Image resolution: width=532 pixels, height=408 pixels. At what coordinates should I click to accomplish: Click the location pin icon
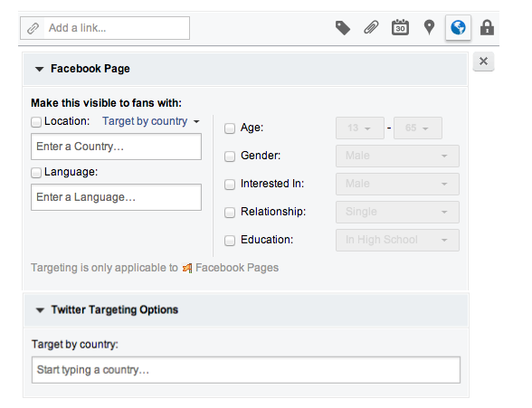(429, 27)
